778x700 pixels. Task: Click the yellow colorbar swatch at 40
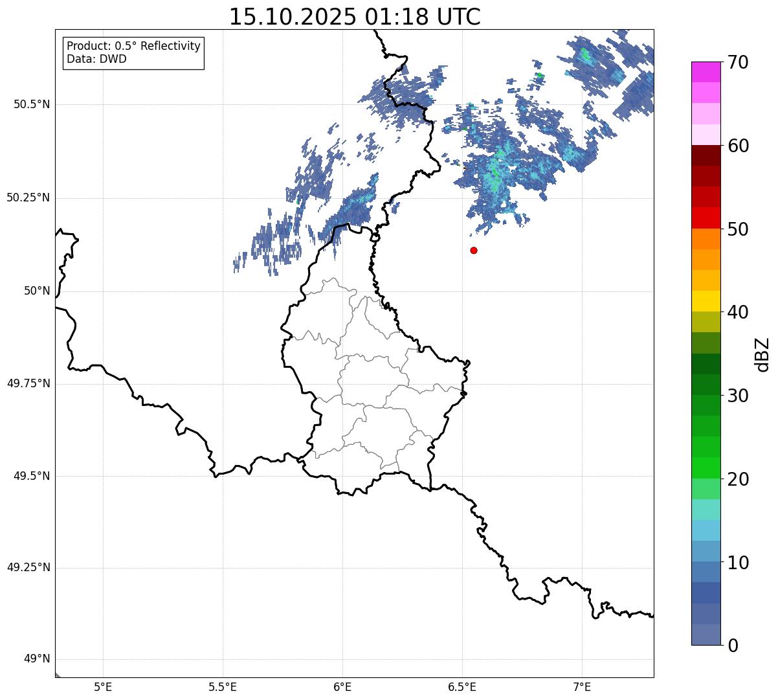(706, 301)
